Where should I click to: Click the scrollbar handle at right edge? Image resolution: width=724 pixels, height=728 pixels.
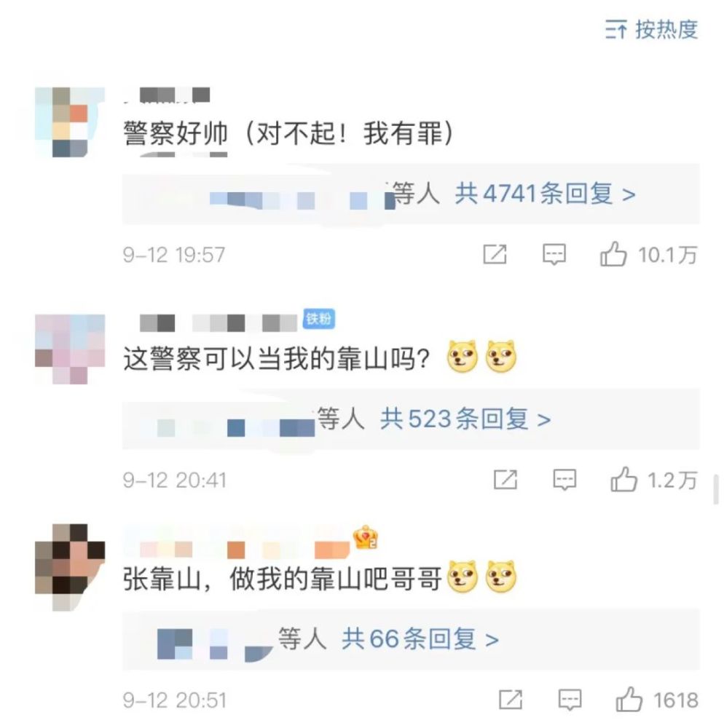[717, 489]
